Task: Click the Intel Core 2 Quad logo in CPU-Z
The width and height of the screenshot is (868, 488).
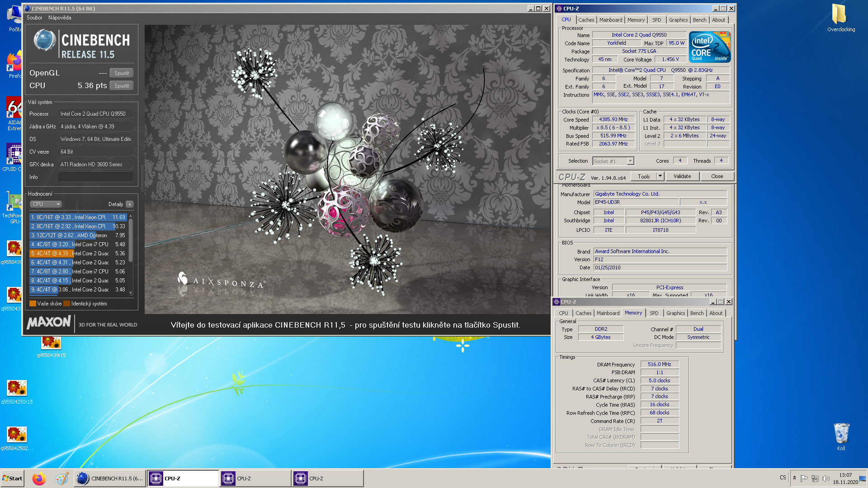Action: point(709,47)
